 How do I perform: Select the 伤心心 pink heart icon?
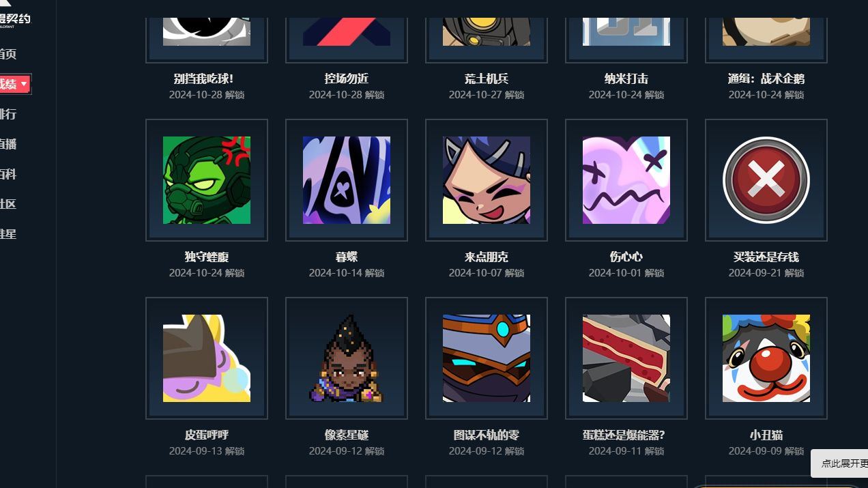(x=626, y=180)
